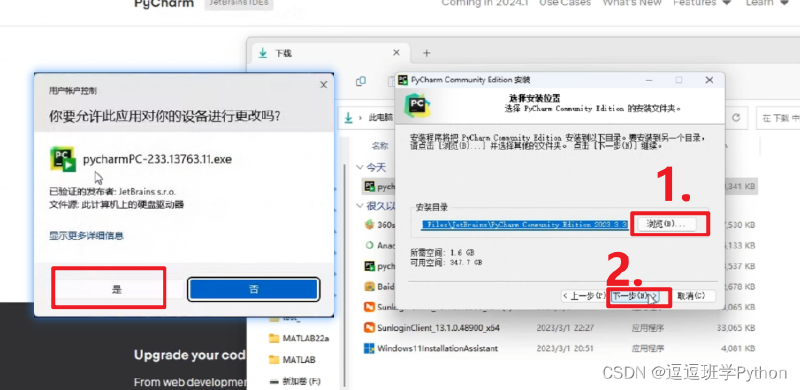Collapse the 今天 file group
This screenshot has width=800, height=390.
pyautogui.click(x=360, y=167)
